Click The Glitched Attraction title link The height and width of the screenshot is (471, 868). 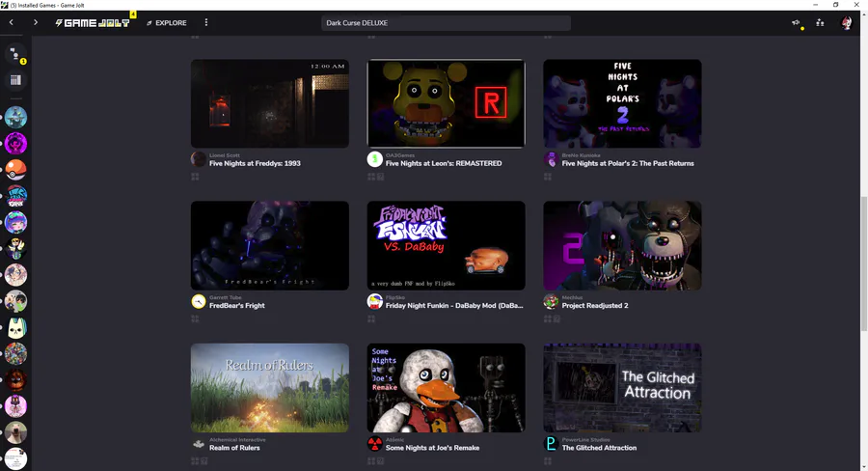[599, 448]
